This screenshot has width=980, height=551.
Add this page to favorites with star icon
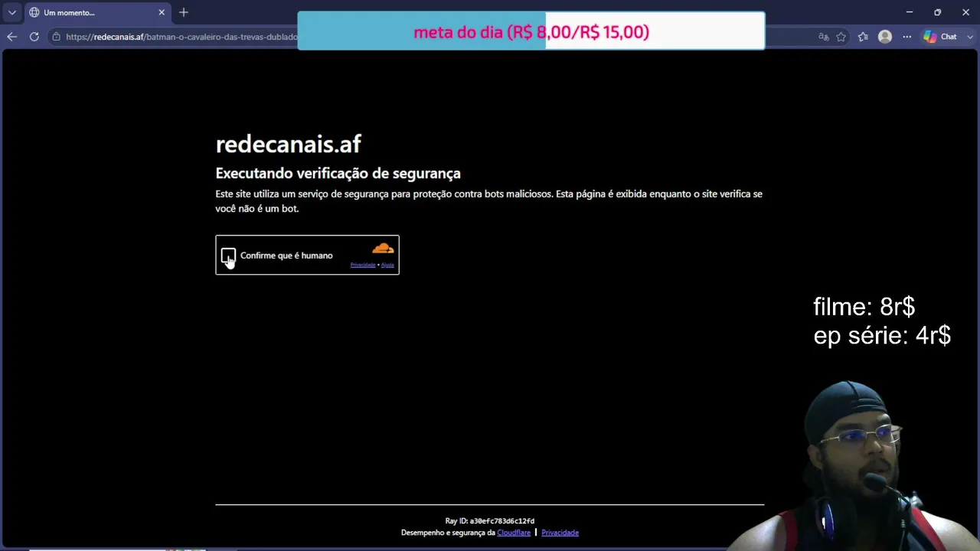pos(841,37)
